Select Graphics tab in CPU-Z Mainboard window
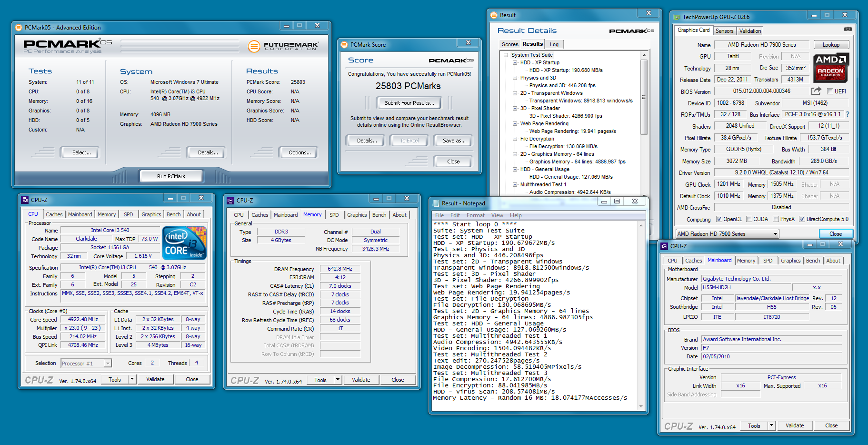 coord(790,261)
